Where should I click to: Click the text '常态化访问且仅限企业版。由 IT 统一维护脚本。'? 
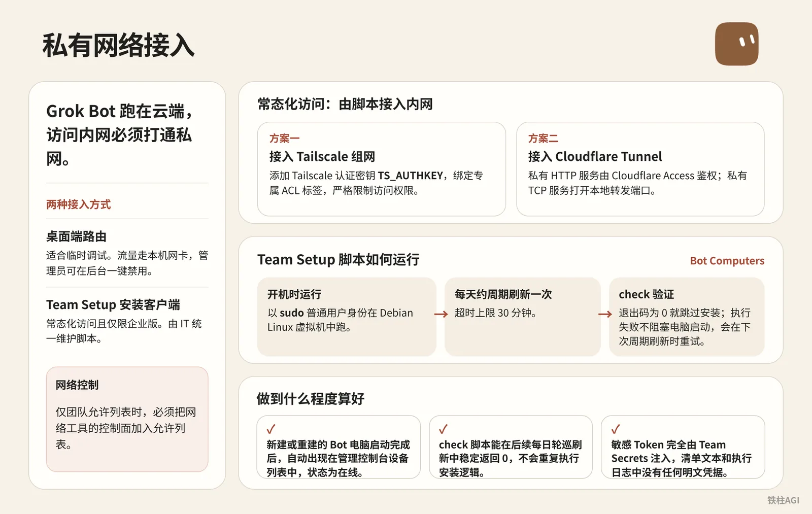click(124, 331)
